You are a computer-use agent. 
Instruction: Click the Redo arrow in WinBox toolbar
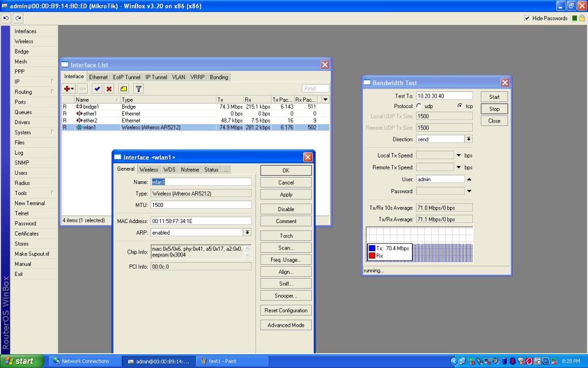click(18, 18)
